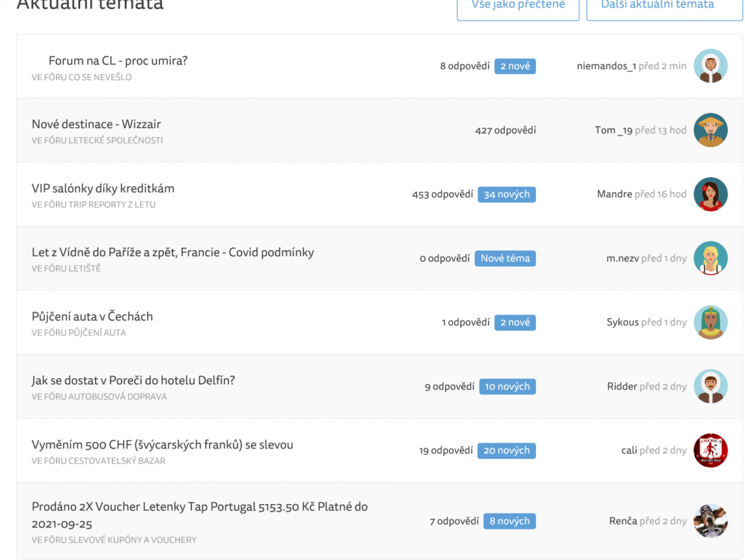Click Sykous's pharaoh avatar icon
Screen dimensions: 745x560
(710, 322)
